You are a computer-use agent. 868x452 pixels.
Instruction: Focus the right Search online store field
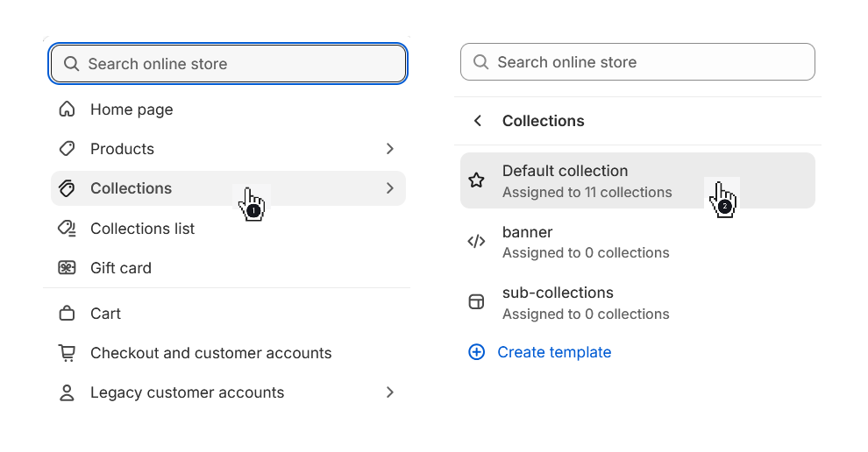(x=637, y=62)
